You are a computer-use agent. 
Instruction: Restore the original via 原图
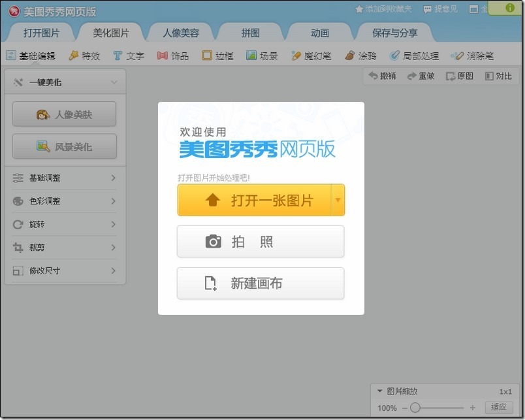[460, 76]
